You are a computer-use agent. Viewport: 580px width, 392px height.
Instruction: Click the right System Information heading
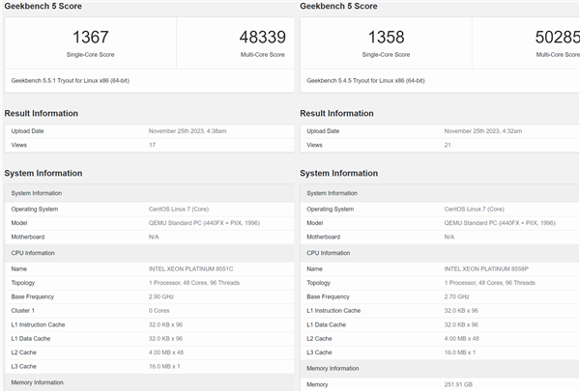[339, 173]
